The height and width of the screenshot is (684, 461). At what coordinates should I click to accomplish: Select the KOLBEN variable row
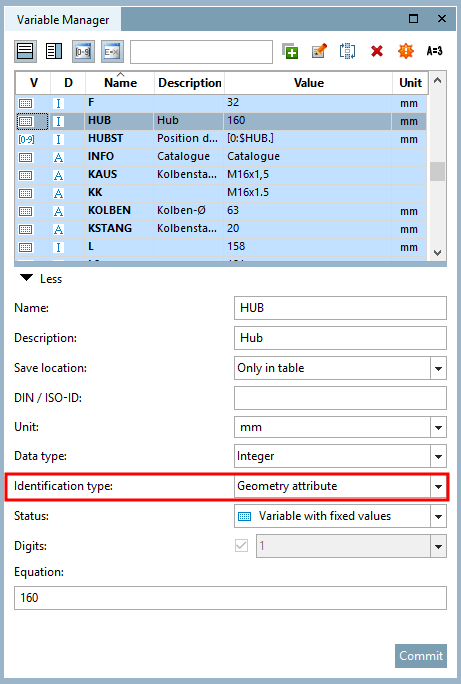pyautogui.click(x=221, y=211)
